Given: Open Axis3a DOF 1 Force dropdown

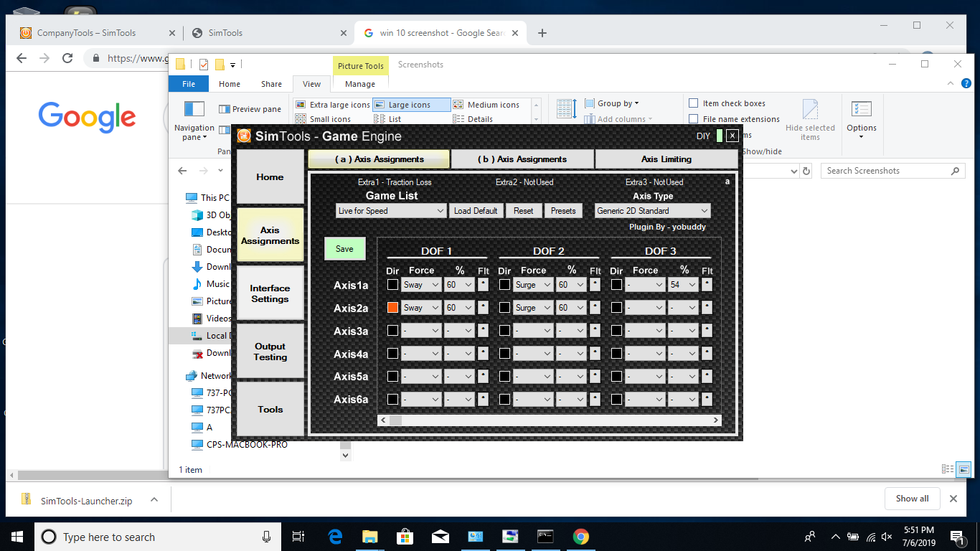Looking at the screenshot, I should (x=421, y=331).
